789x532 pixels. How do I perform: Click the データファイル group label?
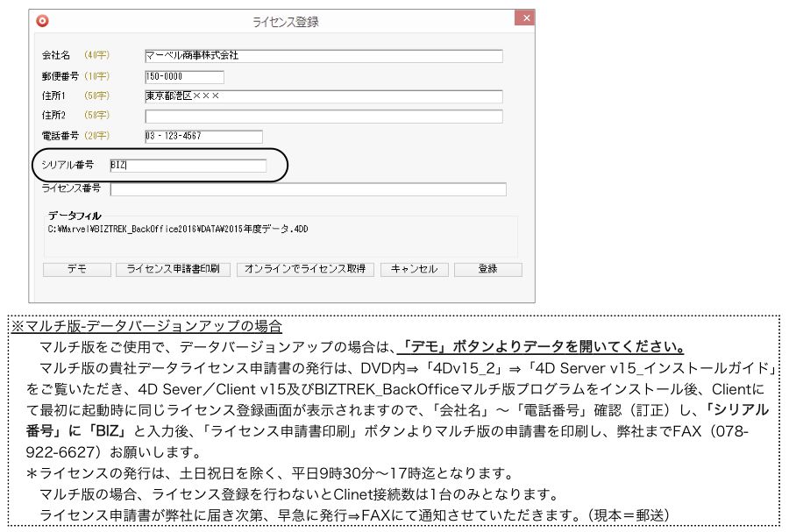click(x=75, y=216)
